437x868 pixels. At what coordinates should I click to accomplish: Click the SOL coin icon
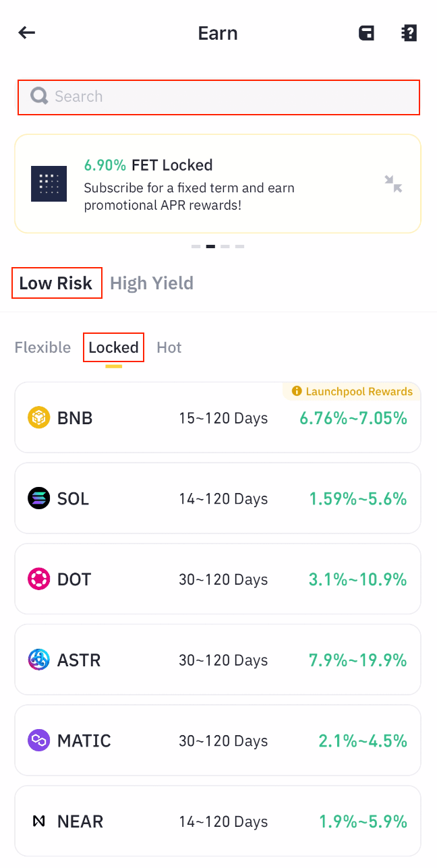pyautogui.click(x=39, y=499)
